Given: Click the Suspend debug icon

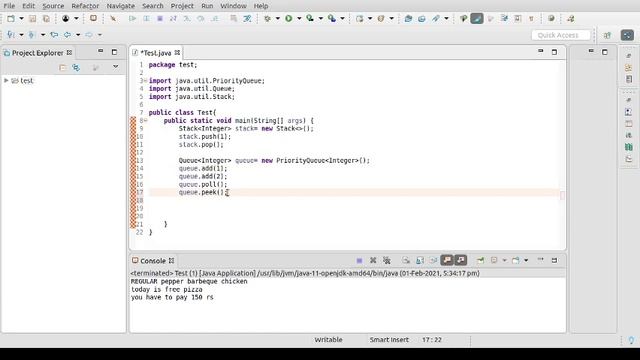Looking at the screenshot, I should coord(146,18).
